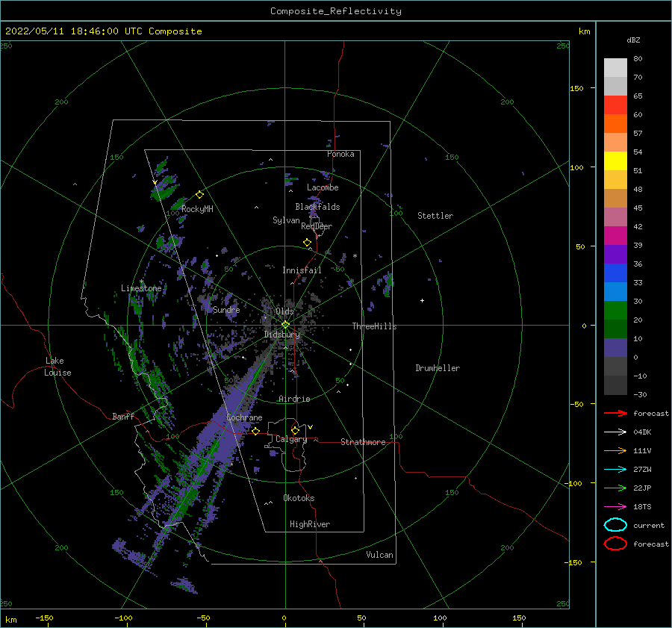Click the Ponoka city label

pyautogui.click(x=340, y=154)
